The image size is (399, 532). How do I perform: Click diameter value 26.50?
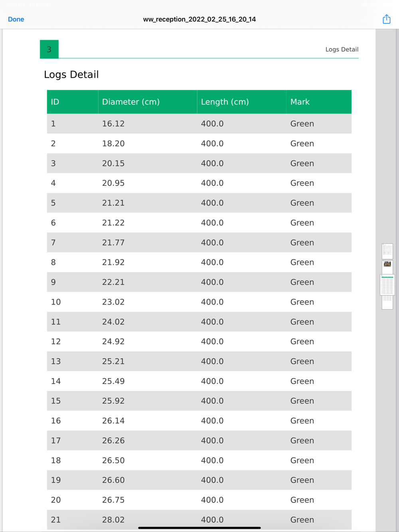pyautogui.click(x=113, y=460)
